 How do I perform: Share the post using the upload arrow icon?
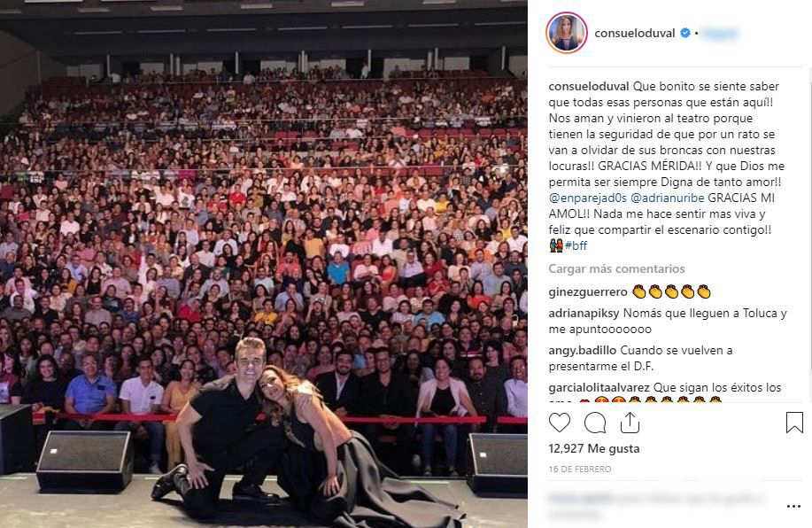click(x=630, y=423)
